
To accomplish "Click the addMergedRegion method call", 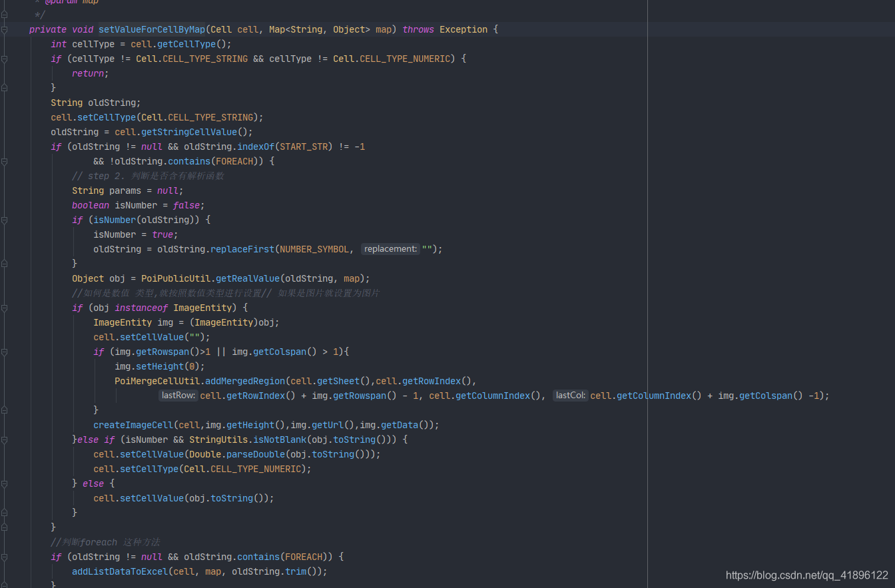I will (245, 381).
